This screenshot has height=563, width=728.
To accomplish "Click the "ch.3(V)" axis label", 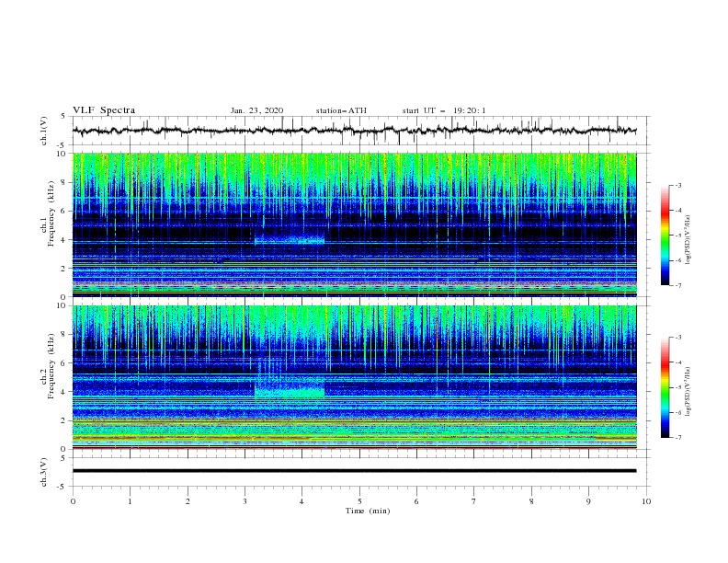I will click(44, 472).
